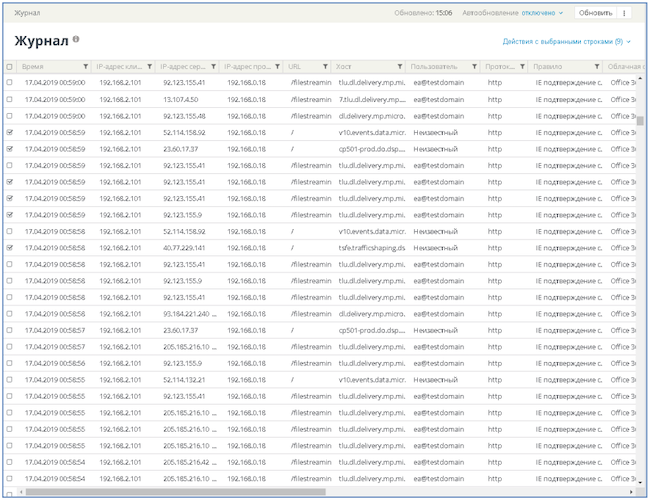Expand Действия с выбранными строками menu
The height and width of the screenshot is (500, 650).
point(566,42)
